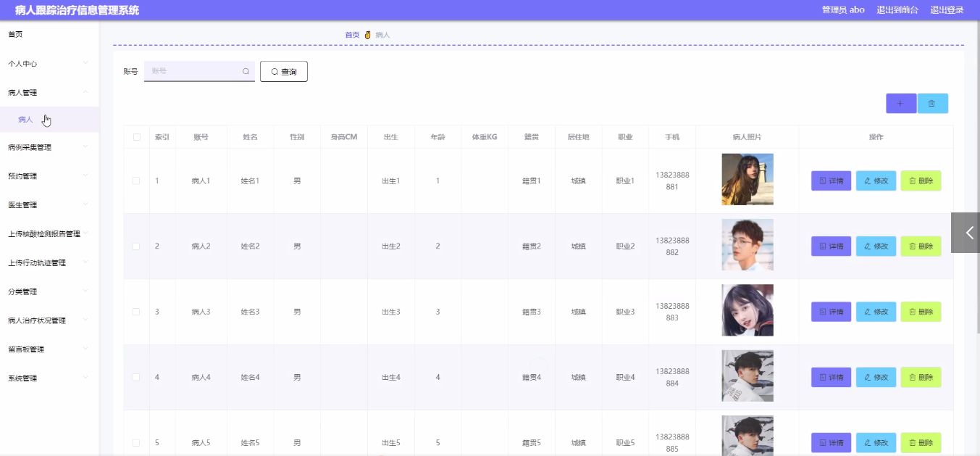Expand the 上传核酸检测报告管理 menu
This screenshot has height=456, width=980.
[49, 234]
